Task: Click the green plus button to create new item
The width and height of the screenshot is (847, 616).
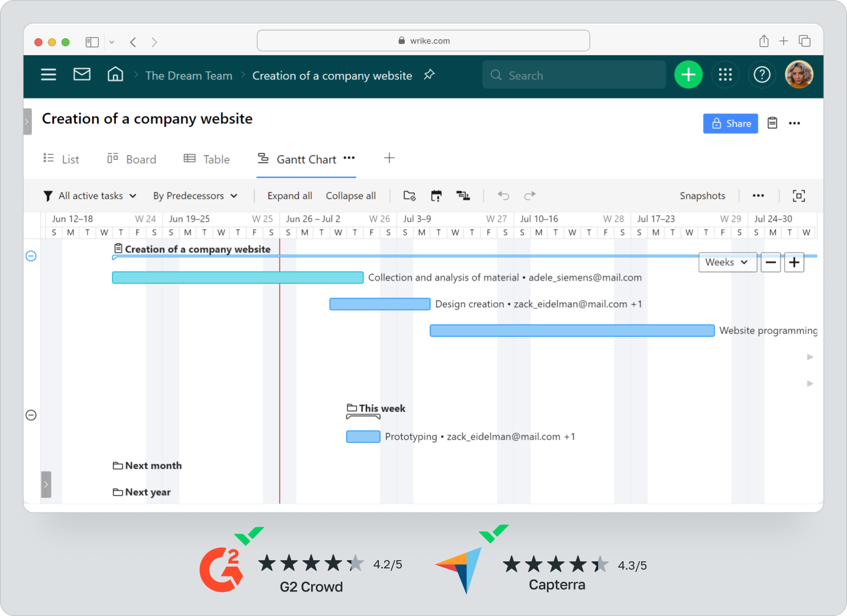Action: [688, 75]
